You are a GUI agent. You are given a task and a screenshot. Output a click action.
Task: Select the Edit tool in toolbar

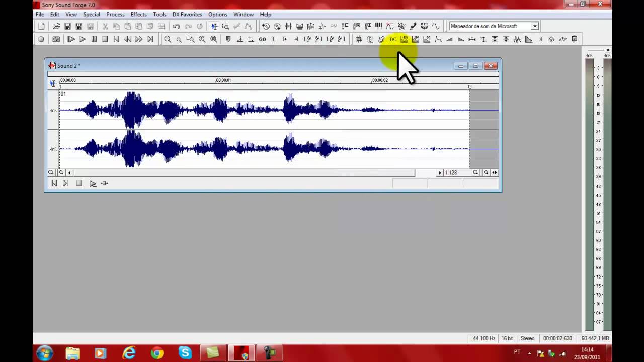(x=214, y=26)
